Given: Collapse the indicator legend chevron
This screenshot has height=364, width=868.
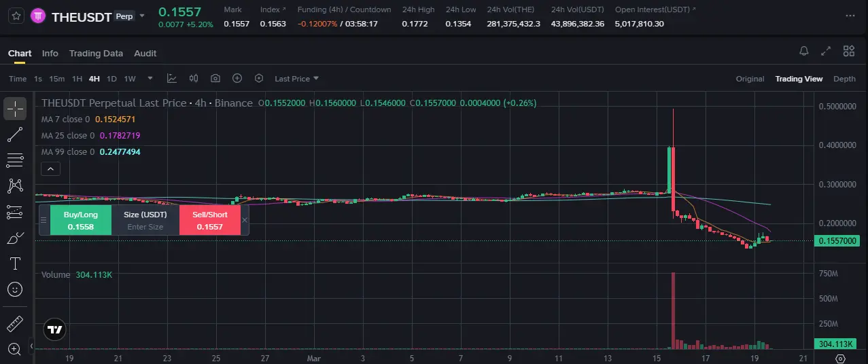Looking at the screenshot, I should (x=51, y=168).
